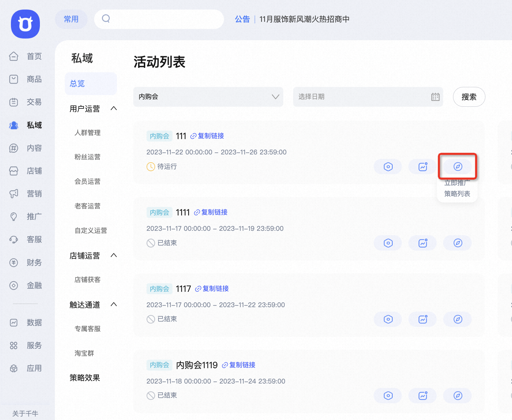The image size is (512, 420).
Task: Open 商品 products section
Action: click(x=26, y=79)
